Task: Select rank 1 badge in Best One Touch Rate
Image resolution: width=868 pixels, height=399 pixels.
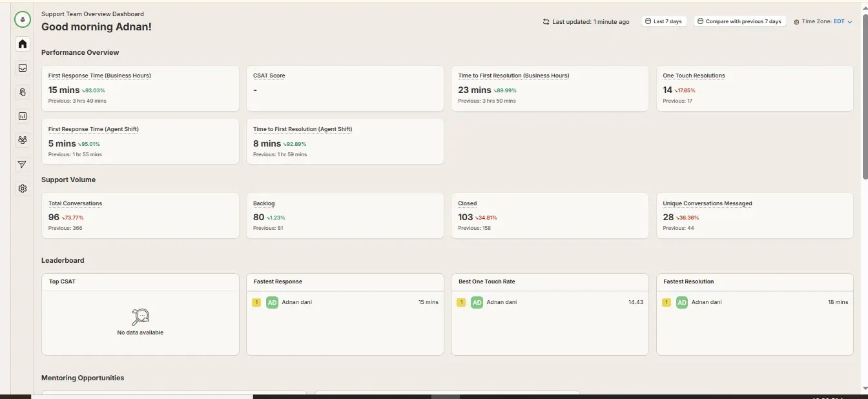Action: 461,302
